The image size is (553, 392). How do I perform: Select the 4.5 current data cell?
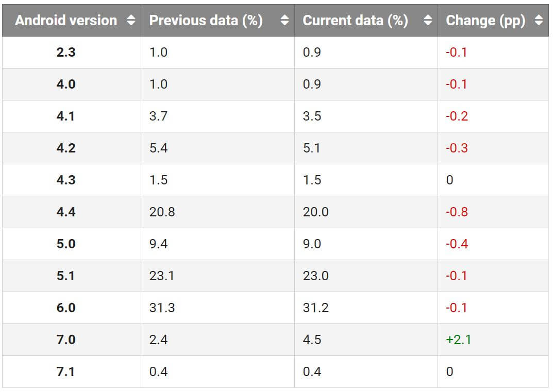tap(312, 340)
